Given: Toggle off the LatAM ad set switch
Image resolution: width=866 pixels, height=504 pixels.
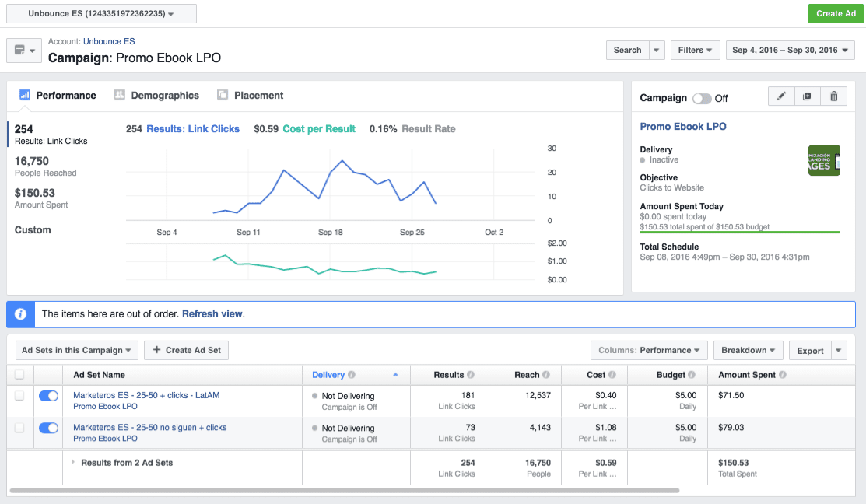Looking at the screenshot, I should tap(48, 396).
